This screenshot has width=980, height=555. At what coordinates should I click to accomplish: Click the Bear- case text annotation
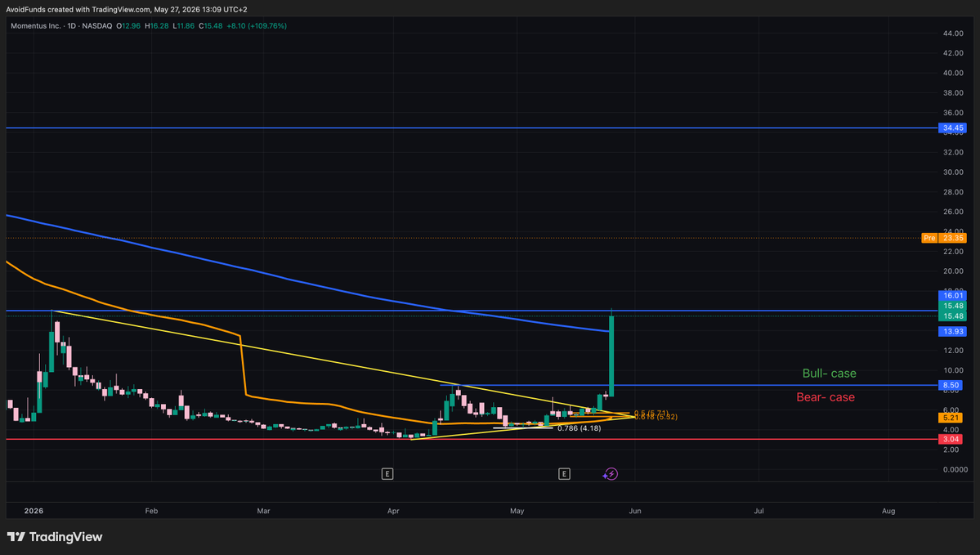[x=825, y=397]
